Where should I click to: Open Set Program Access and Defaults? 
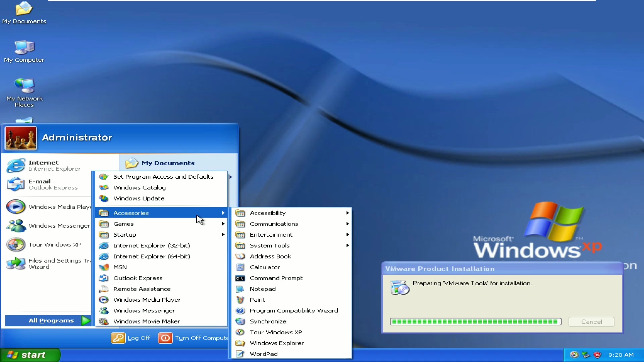click(161, 177)
